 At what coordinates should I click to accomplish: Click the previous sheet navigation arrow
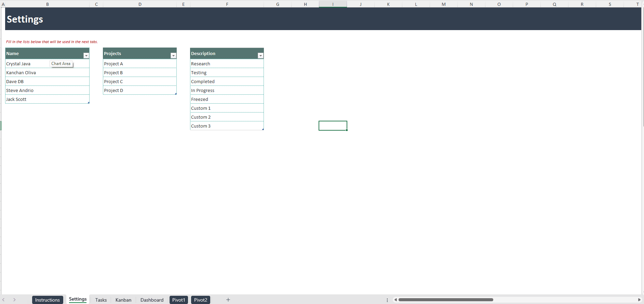(x=4, y=300)
